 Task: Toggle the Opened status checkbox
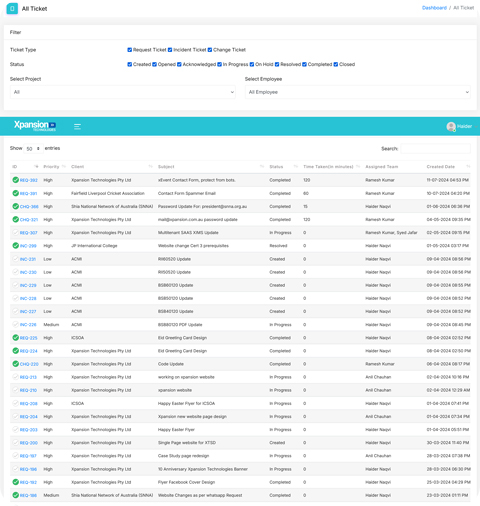(x=154, y=64)
